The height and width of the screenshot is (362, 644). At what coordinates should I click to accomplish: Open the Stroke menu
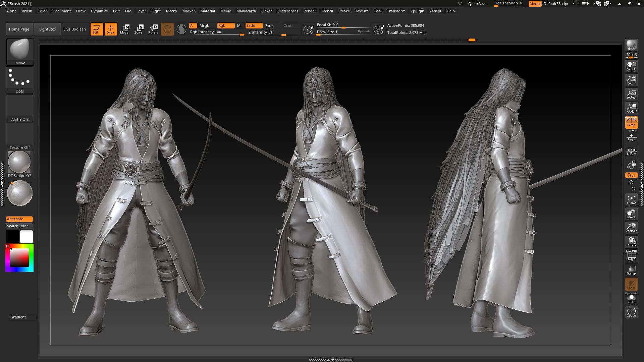(x=344, y=11)
